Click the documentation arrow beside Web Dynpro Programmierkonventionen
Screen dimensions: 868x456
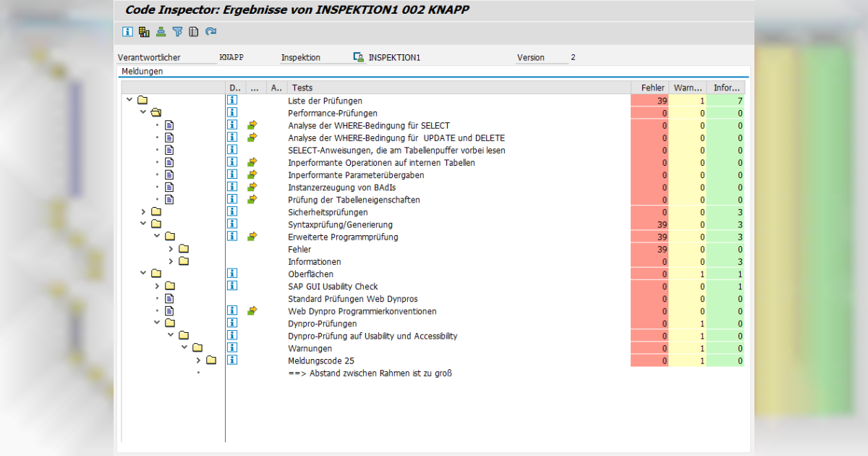[x=252, y=311]
